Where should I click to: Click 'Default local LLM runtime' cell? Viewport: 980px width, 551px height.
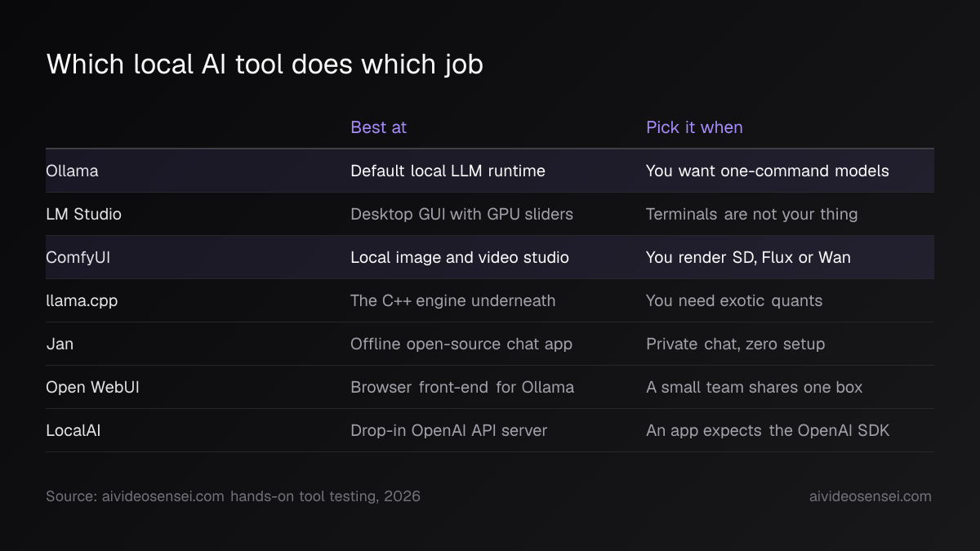tap(448, 171)
